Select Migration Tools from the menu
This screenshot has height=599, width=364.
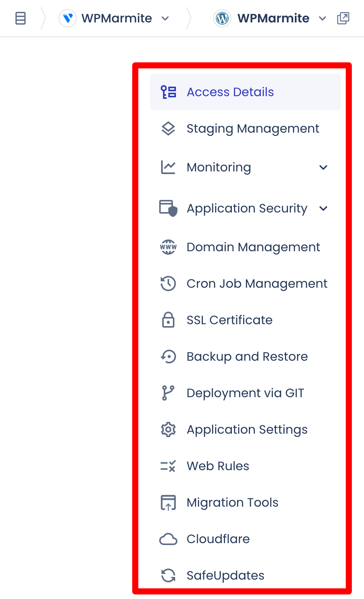coord(232,502)
